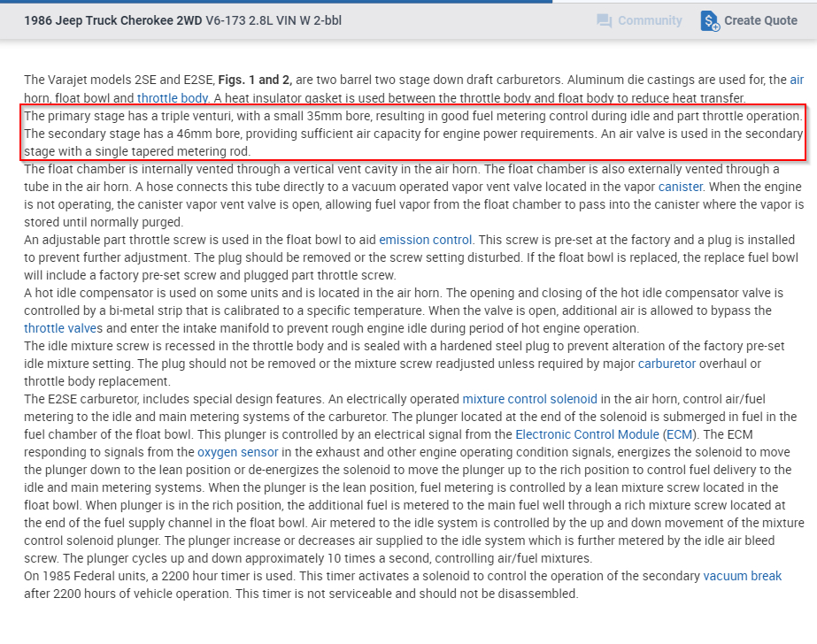Click text 'The idle mixture screw is recessed'
Image resolution: width=817 pixels, height=644 pixels.
[121, 346]
